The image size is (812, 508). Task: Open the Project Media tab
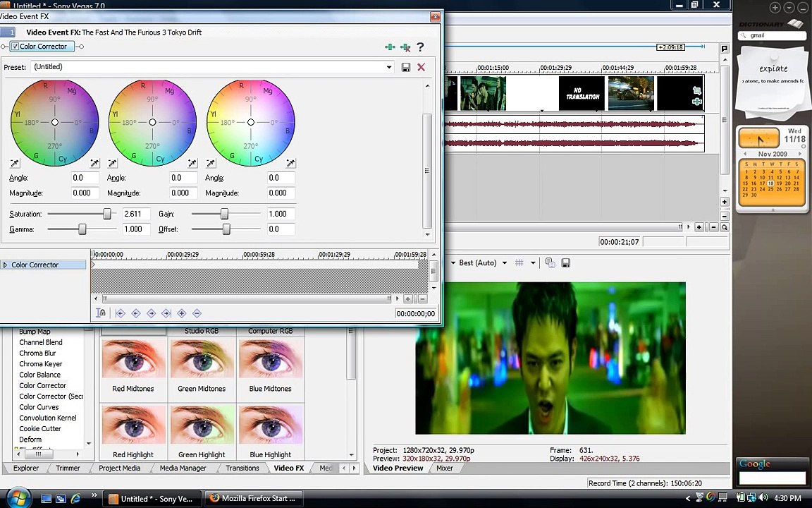click(120, 468)
